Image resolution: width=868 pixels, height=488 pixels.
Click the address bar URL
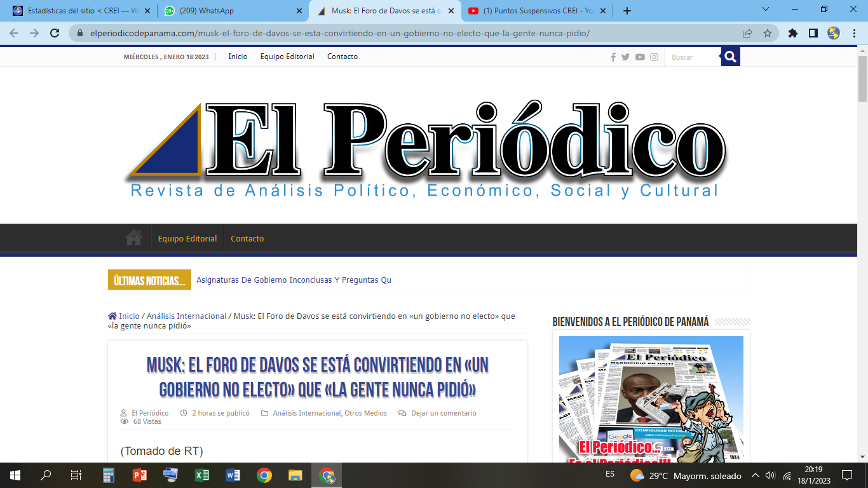340,33
